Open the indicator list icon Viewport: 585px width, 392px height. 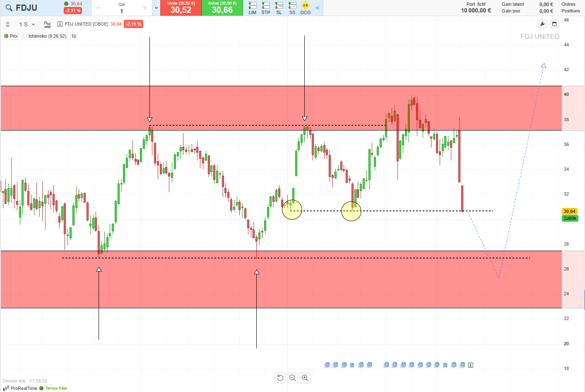click(74, 36)
